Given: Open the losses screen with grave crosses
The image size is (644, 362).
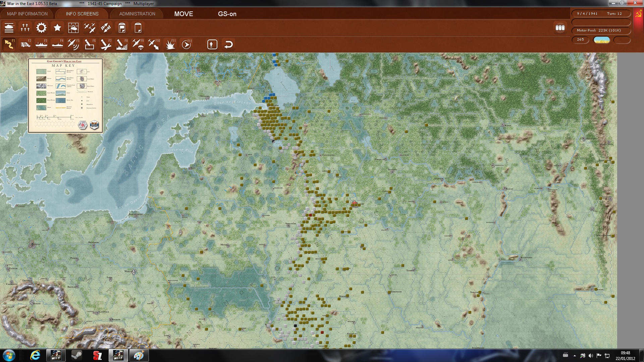Looking at the screenshot, I should pyautogui.click(x=25, y=28).
